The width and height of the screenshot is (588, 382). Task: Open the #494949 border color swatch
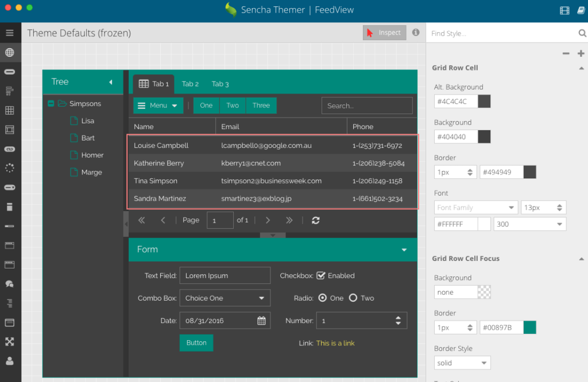[x=529, y=172]
